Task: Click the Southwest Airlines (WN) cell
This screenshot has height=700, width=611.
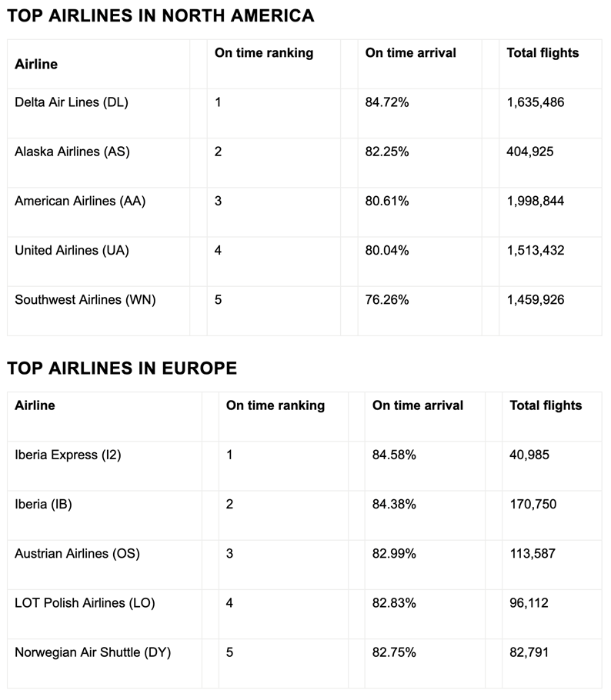Action: pyautogui.click(x=85, y=300)
